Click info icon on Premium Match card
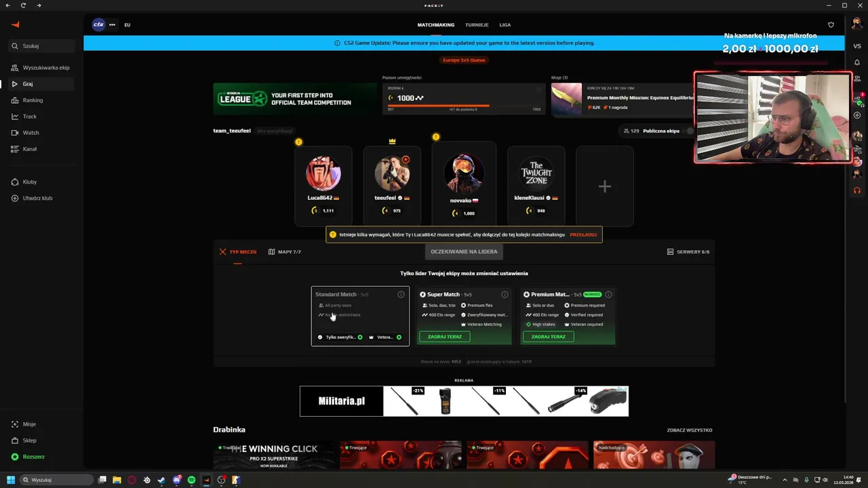 pos(608,295)
